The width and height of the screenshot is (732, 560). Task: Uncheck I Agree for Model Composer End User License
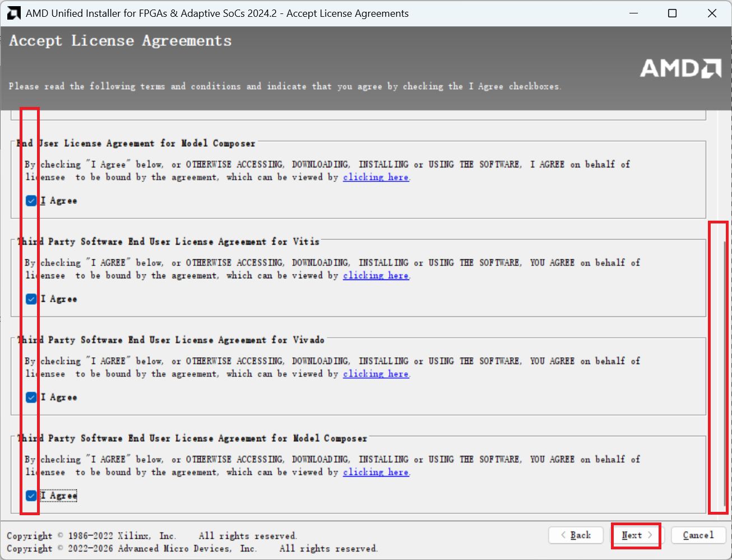[x=31, y=200]
